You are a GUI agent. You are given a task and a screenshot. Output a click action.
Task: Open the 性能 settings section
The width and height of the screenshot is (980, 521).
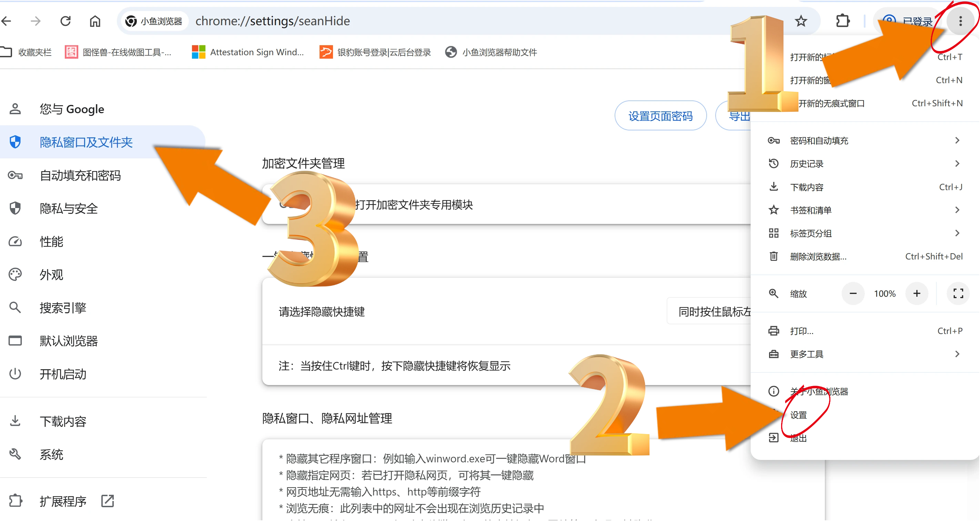(103, 242)
